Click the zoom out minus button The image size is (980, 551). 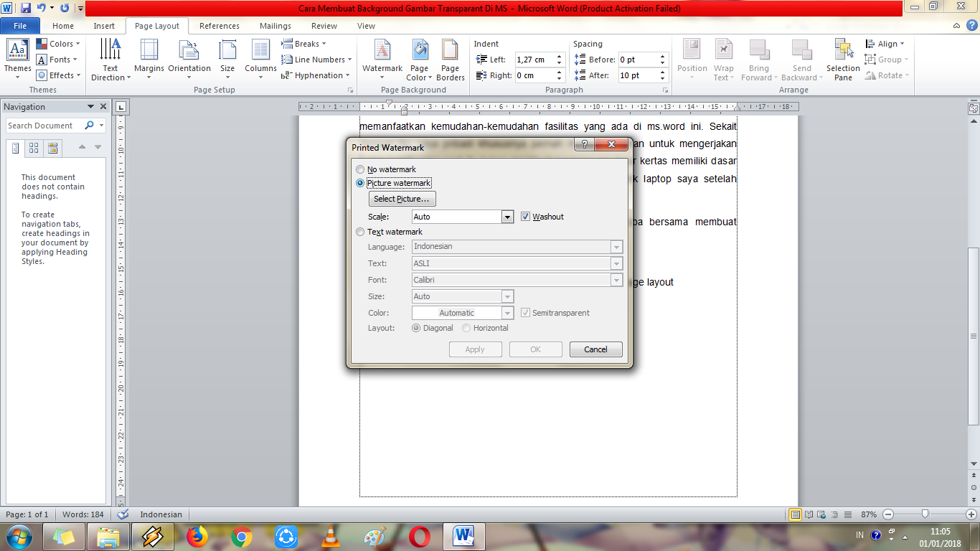tap(888, 514)
